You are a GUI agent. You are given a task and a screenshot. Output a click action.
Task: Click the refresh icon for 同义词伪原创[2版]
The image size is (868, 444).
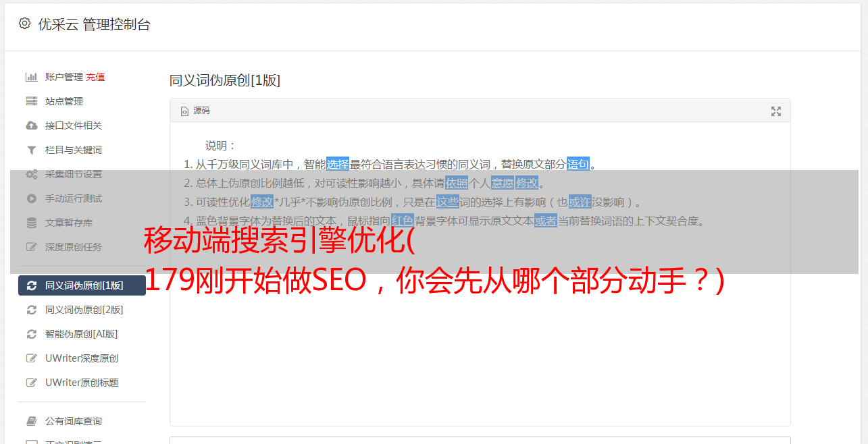pyautogui.click(x=31, y=310)
